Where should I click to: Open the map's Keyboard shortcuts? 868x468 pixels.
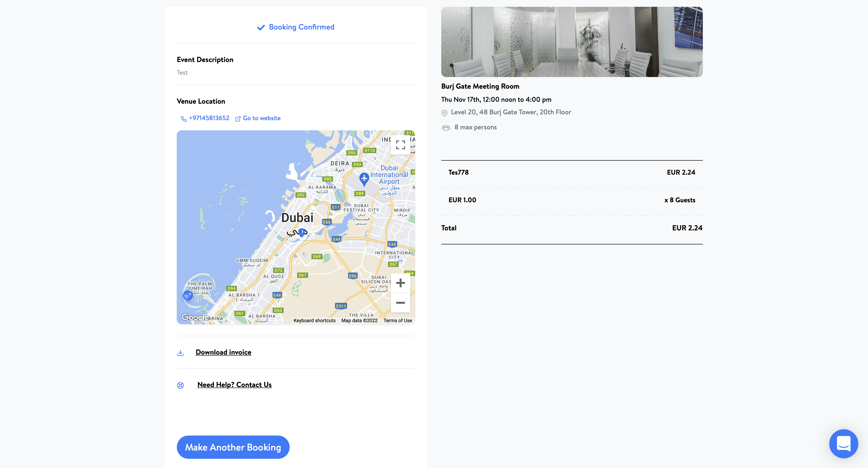(314, 320)
